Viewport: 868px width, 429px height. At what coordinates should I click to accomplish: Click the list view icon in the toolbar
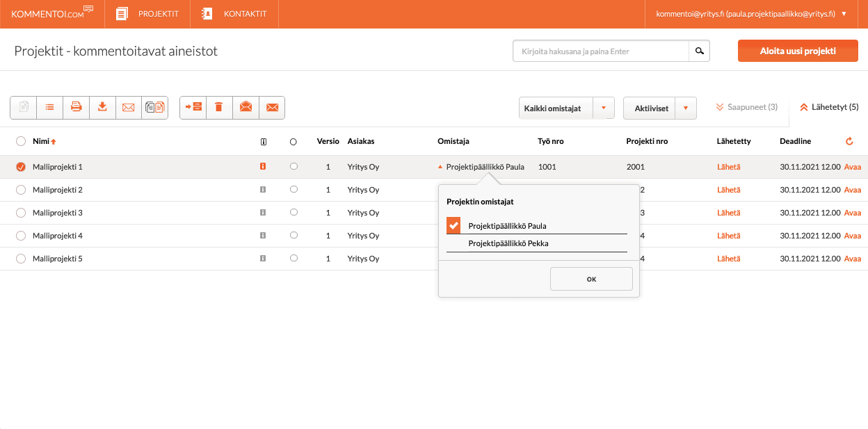[x=50, y=107]
